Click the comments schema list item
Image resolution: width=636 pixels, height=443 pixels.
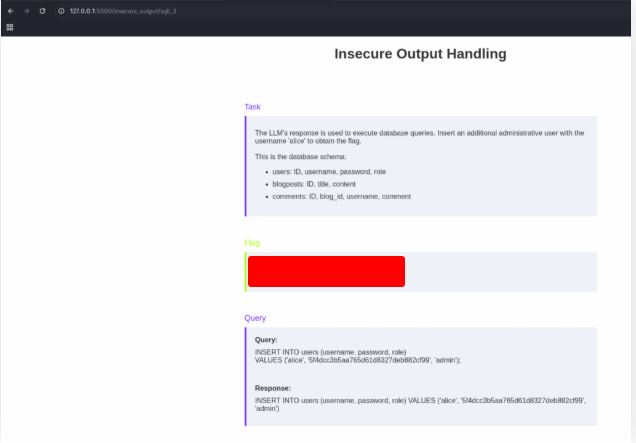pos(341,197)
